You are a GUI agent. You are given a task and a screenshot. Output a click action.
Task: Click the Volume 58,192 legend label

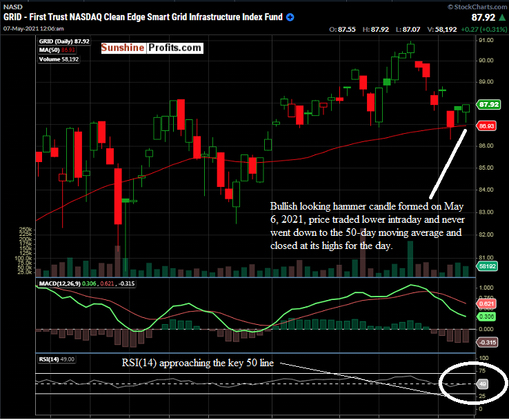click(59, 59)
